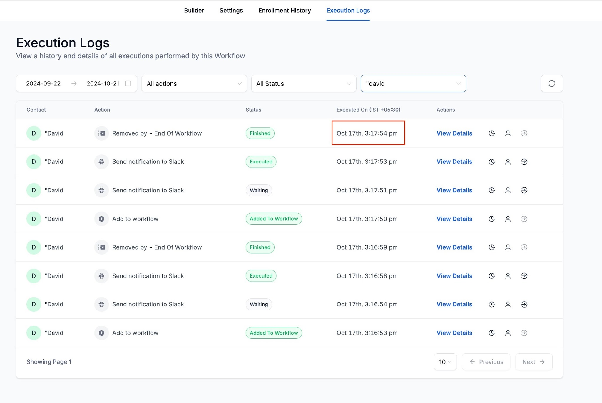Viewport: 602px width, 403px height.
Task: View Details for 3:17:53 pm execution
Action: click(454, 162)
